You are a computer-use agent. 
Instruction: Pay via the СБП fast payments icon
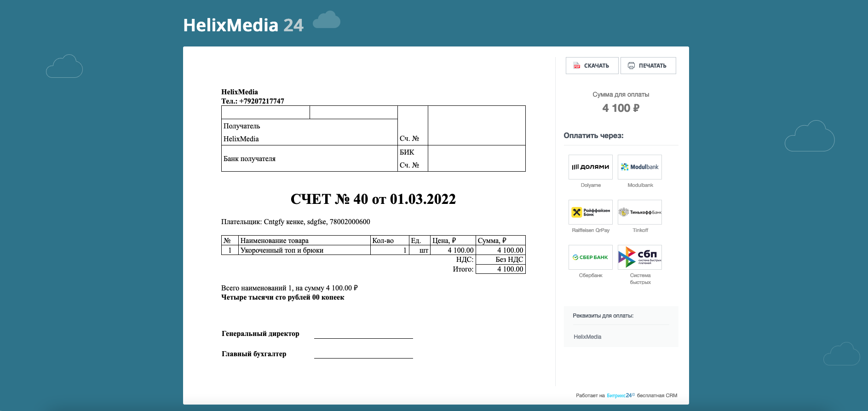[x=639, y=257]
